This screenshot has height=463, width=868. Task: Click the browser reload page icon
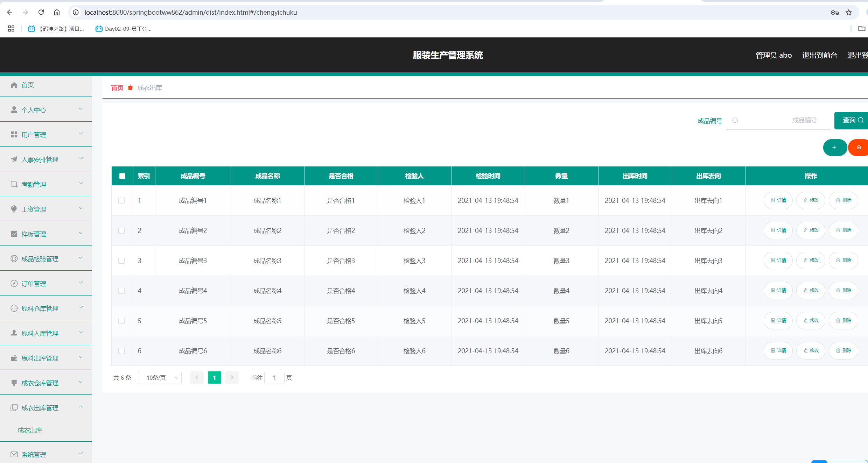point(41,12)
